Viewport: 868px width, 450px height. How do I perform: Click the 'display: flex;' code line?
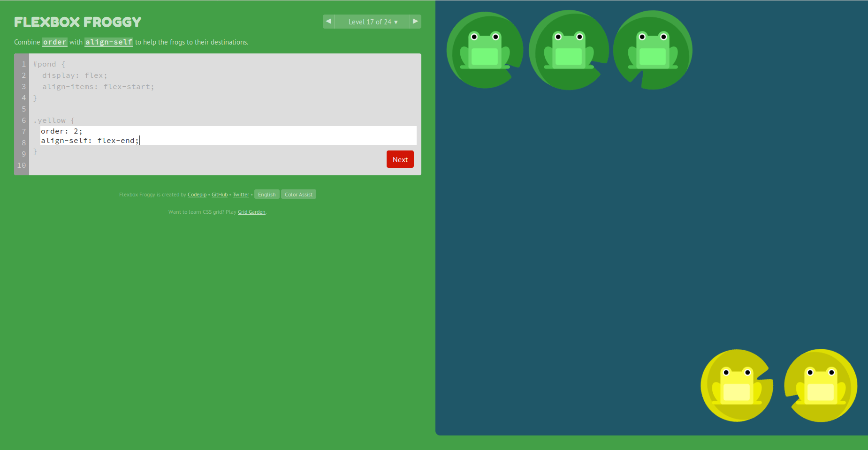75,75
